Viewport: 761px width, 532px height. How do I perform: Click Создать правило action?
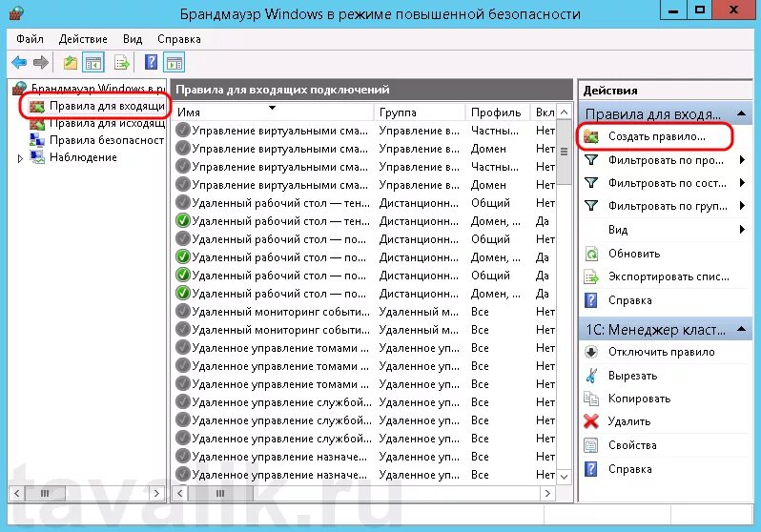[656, 136]
